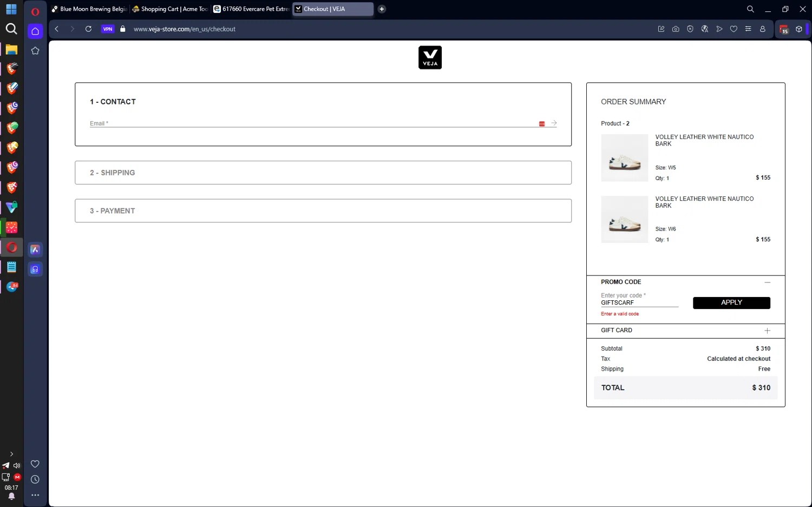Click the size W6 Volley sneaker thumbnail

(x=624, y=219)
